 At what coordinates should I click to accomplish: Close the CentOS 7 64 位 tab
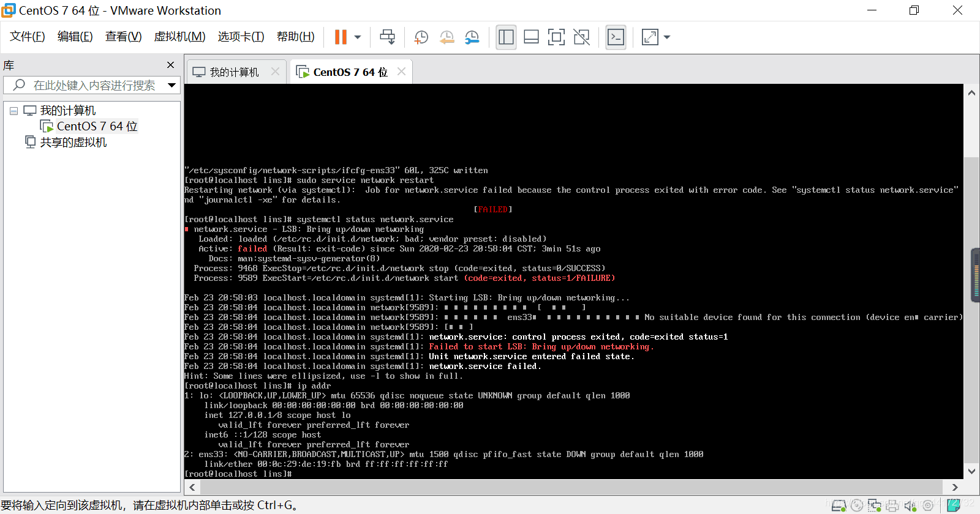(401, 72)
